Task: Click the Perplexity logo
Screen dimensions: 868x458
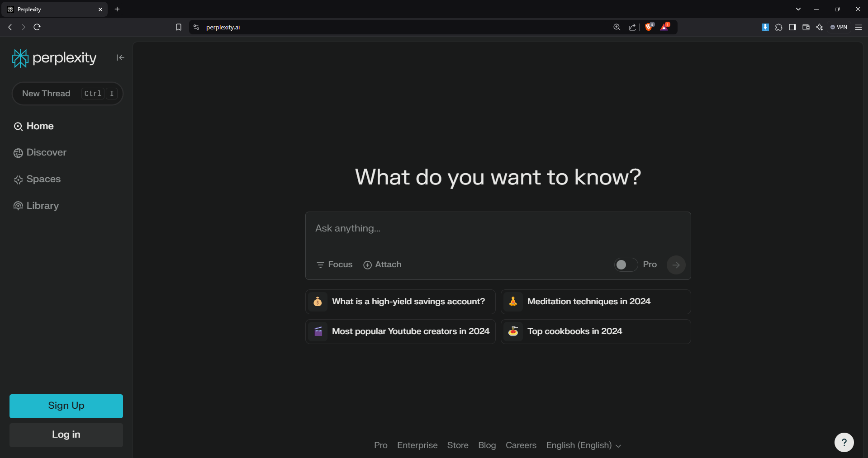Action: point(54,58)
